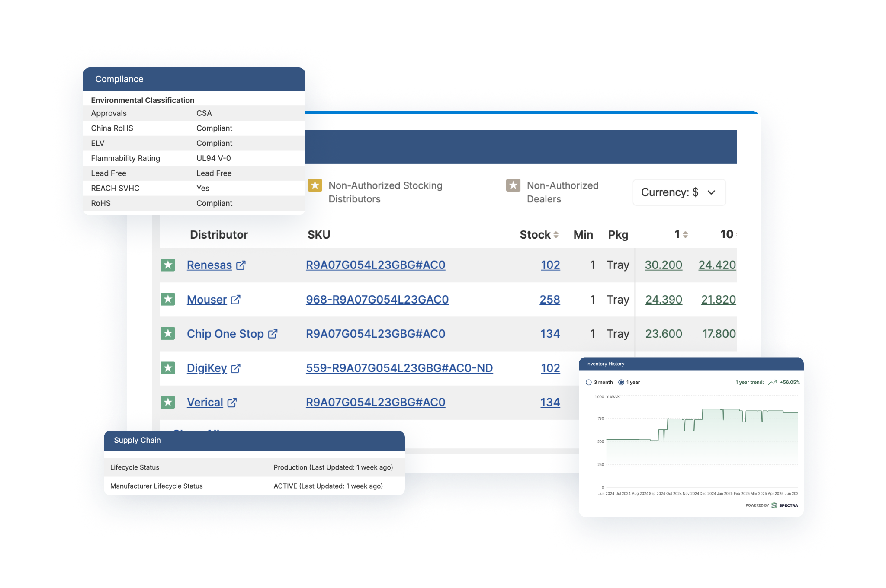Open Mouser SKU 968-R9A07G054L23GAC0 link
886x588 pixels.
[x=377, y=300]
